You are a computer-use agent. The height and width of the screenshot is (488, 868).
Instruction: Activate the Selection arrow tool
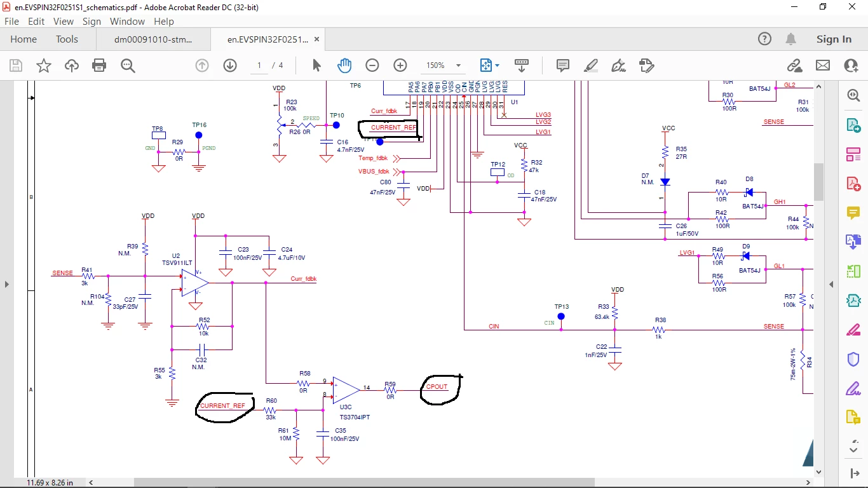pos(316,65)
